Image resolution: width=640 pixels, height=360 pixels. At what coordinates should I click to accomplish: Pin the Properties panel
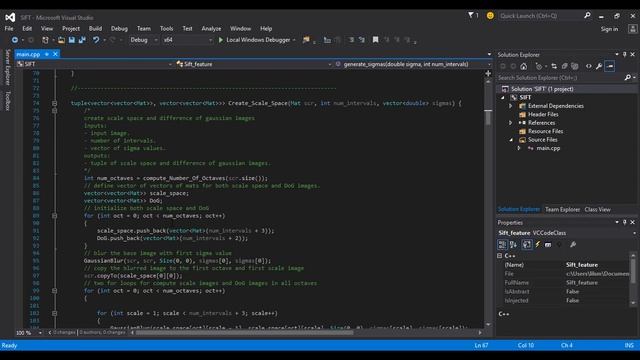tap(624, 222)
